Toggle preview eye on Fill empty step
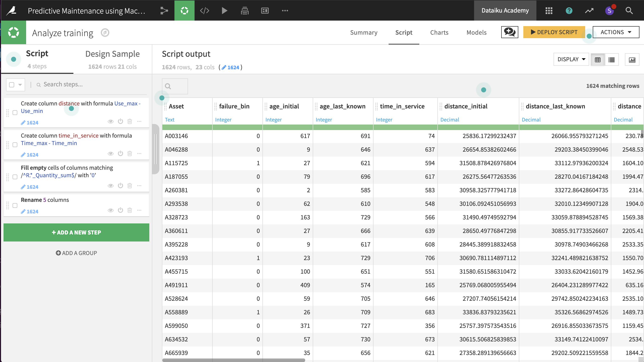This screenshot has height=362, width=644. coord(111,186)
